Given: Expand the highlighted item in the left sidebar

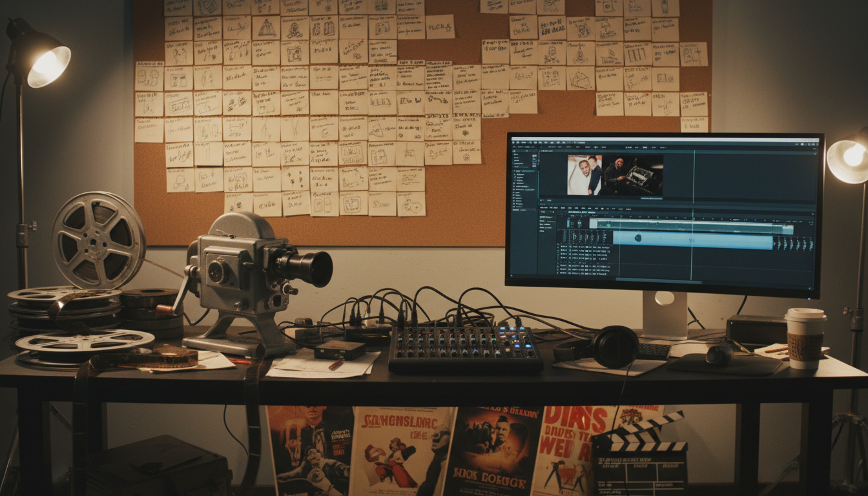Looking at the screenshot, I should [515, 171].
